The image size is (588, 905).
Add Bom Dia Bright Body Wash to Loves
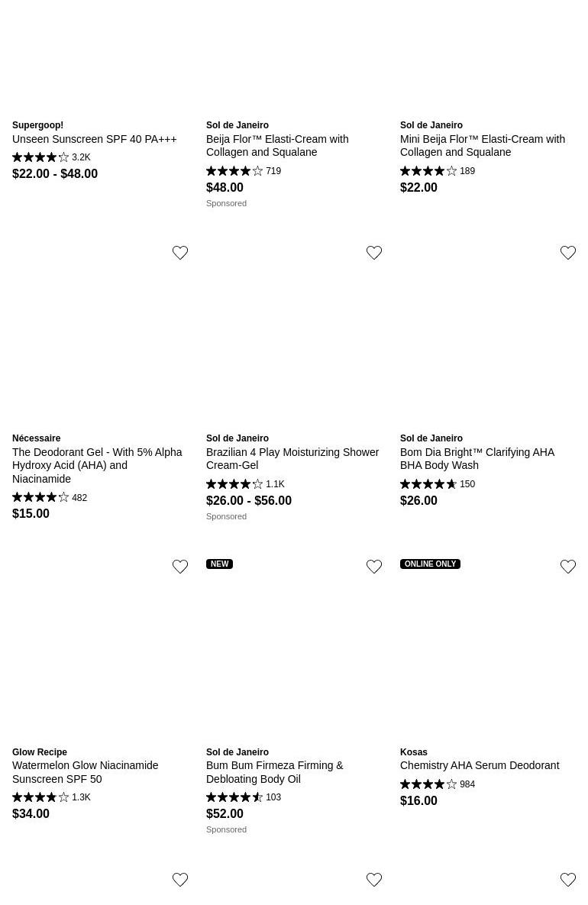pos(568,253)
